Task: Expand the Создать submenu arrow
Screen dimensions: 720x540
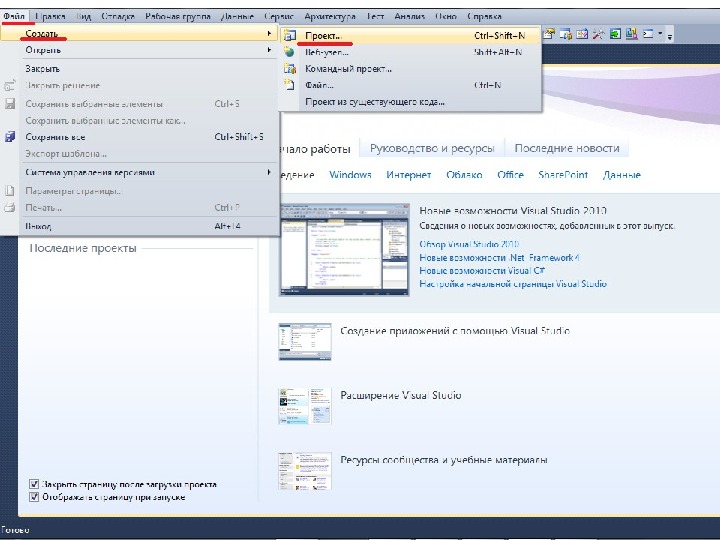Action: [x=269, y=34]
